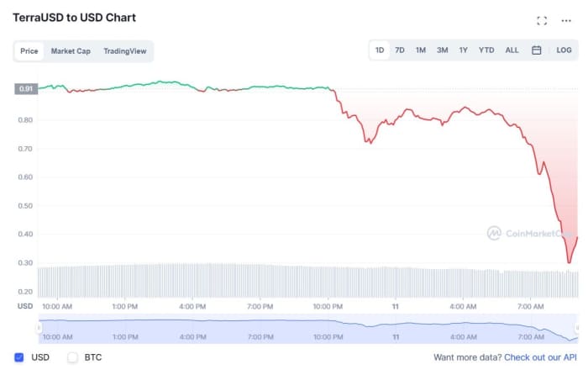Screen dimensions: 588x375
Task: Show ALL time price history
Action: point(512,50)
